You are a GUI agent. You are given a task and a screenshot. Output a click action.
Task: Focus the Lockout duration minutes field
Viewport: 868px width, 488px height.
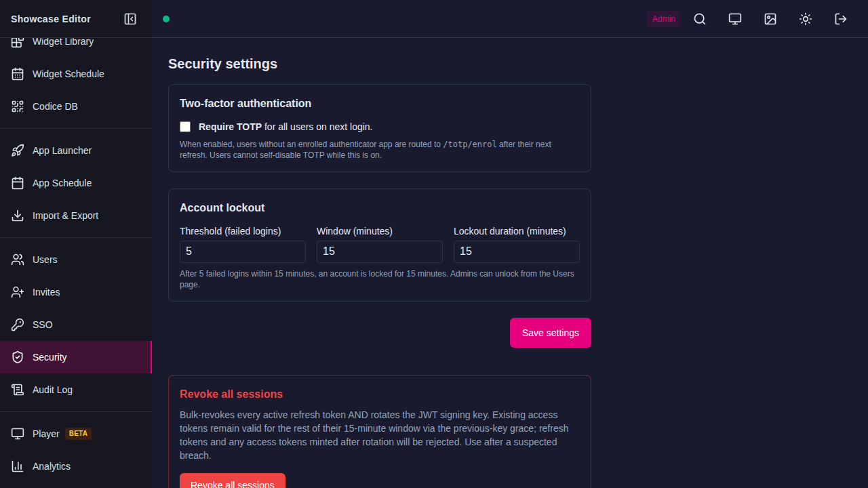(517, 251)
